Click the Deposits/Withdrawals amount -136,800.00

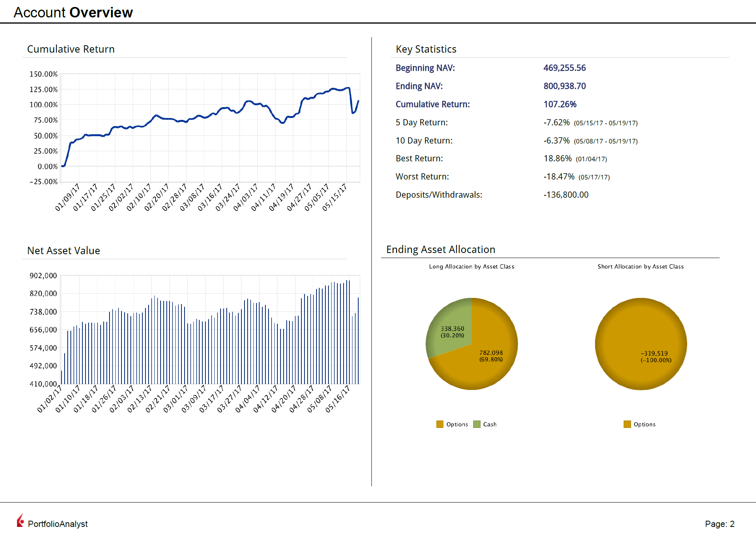566,195
